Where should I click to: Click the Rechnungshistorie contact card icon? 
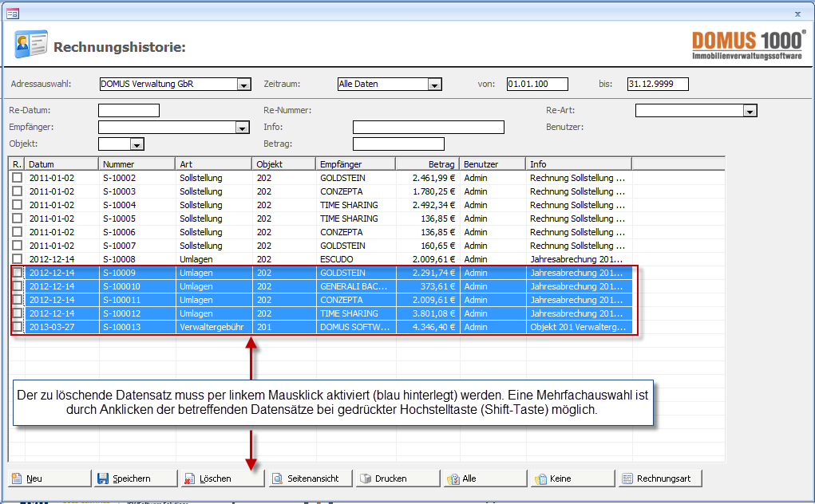[x=30, y=45]
